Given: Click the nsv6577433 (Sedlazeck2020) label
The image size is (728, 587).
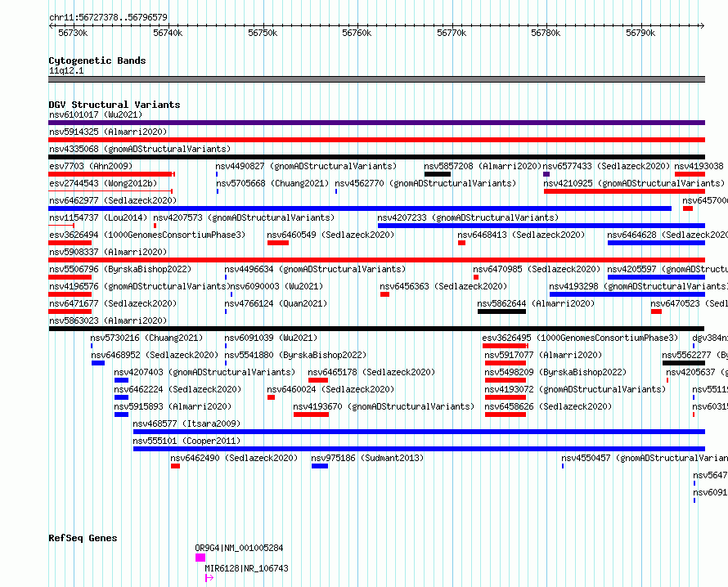Looking at the screenshot, I should pyautogui.click(x=606, y=166).
